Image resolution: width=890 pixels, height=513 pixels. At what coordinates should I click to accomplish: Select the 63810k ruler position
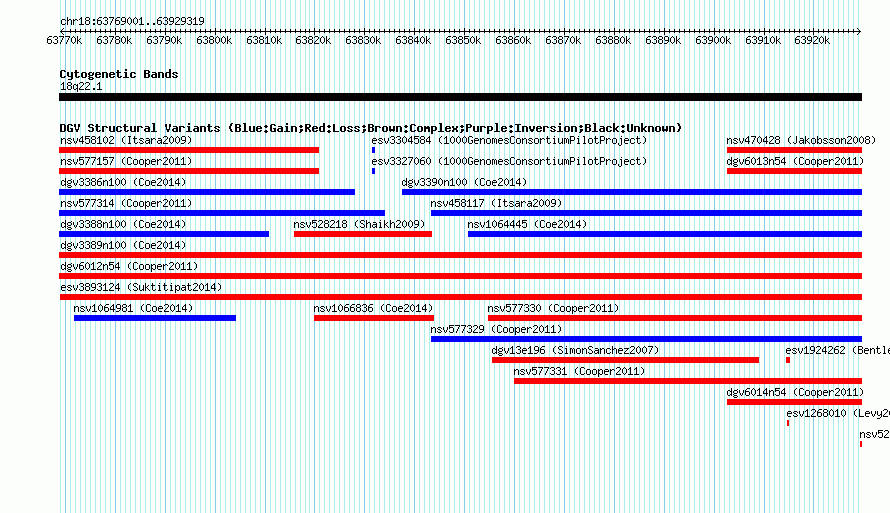(x=263, y=40)
